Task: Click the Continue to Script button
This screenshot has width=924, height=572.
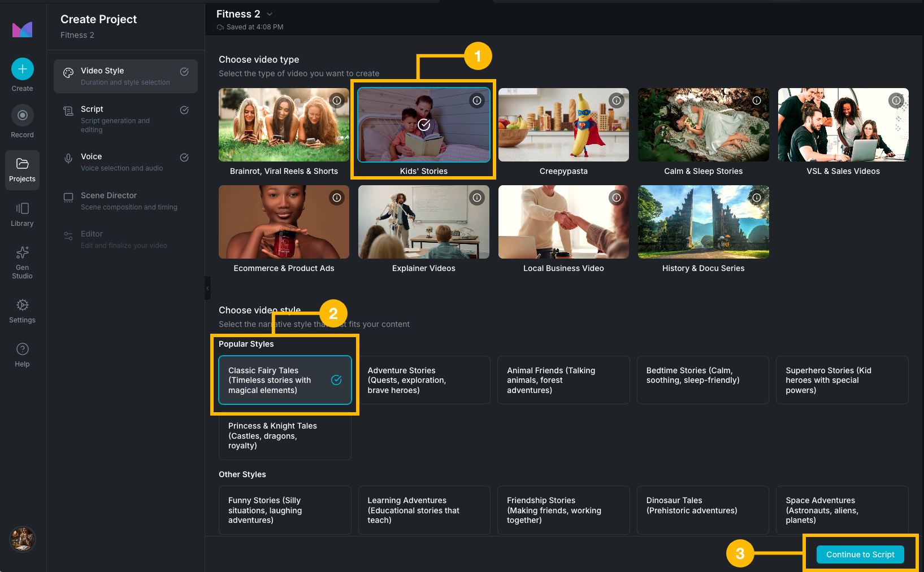Action: [x=861, y=554]
